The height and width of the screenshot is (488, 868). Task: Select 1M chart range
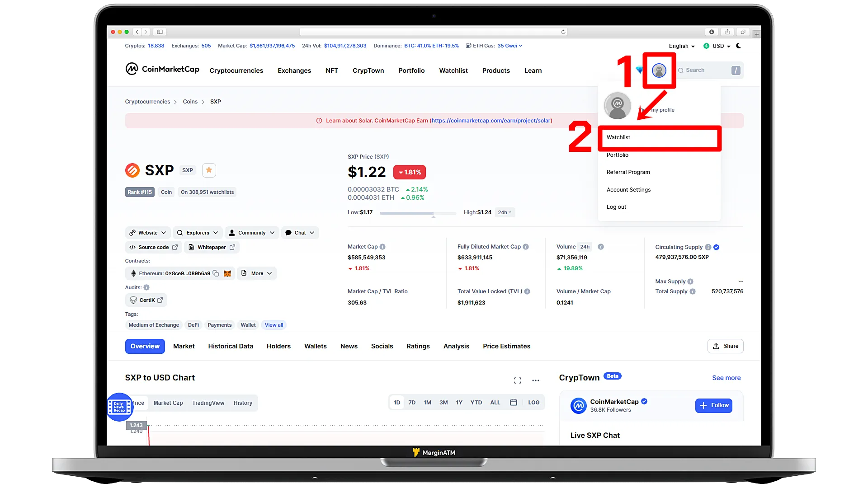click(427, 403)
